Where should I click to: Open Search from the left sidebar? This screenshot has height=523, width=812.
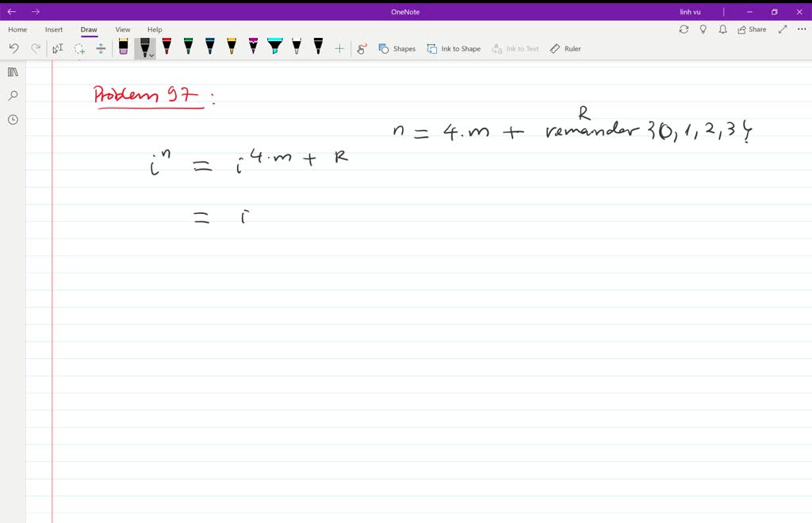pyautogui.click(x=11, y=95)
